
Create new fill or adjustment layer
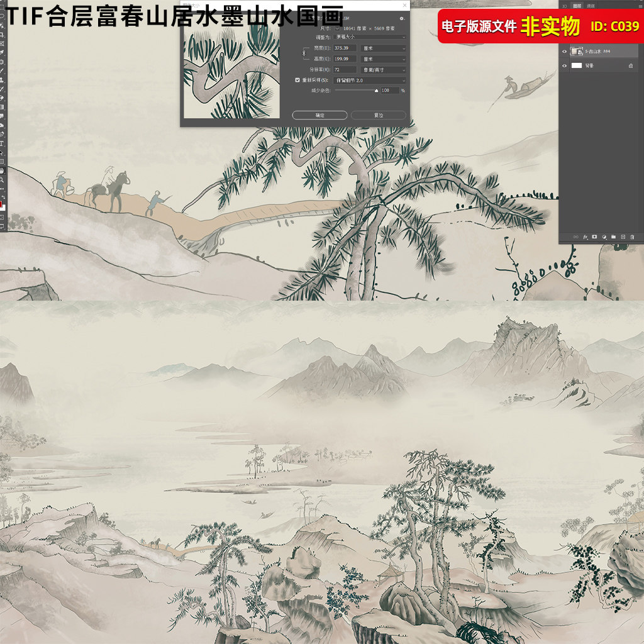click(x=604, y=237)
